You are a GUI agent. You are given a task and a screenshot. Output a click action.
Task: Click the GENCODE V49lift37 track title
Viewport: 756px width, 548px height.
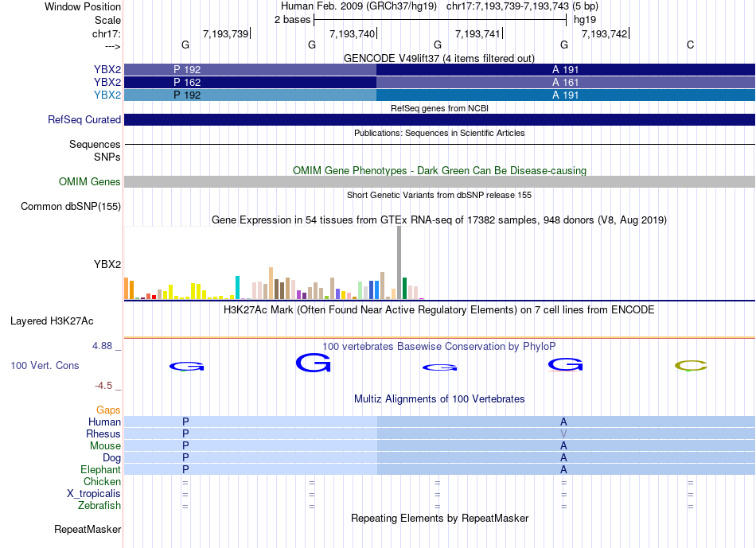point(438,58)
